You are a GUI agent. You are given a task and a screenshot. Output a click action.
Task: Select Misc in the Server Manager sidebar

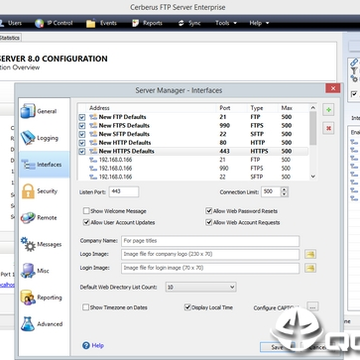pyautogui.click(x=44, y=271)
